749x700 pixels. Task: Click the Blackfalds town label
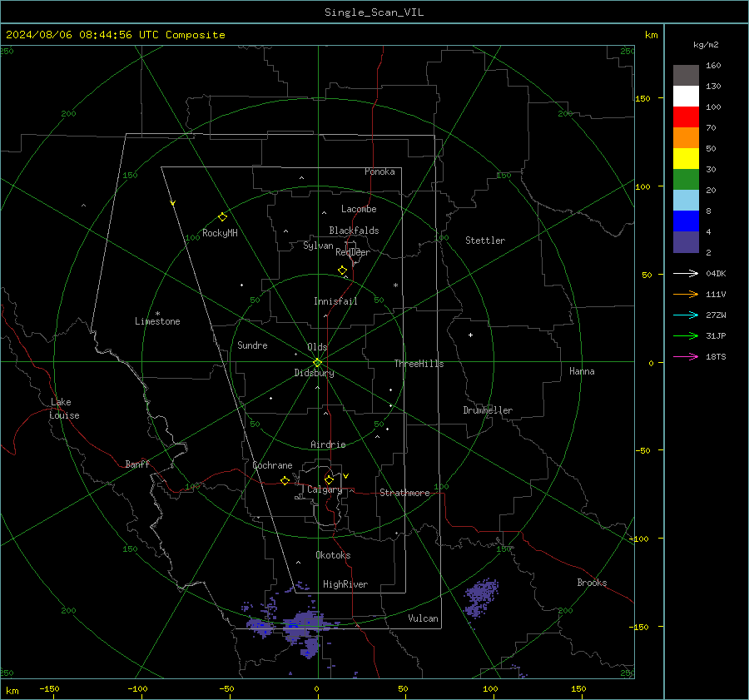tap(354, 231)
